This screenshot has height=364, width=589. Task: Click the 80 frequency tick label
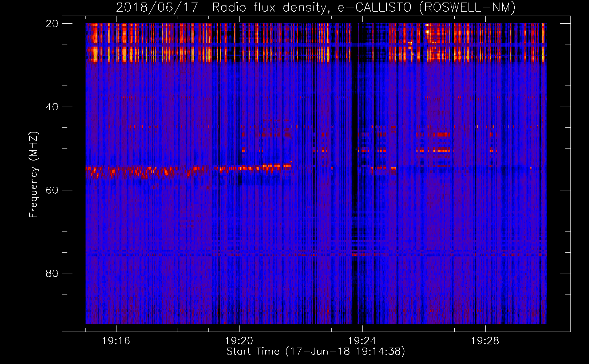(52, 273)
